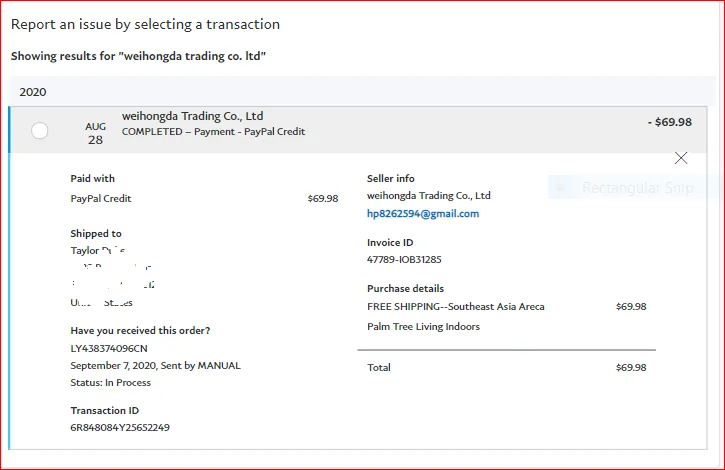This screenshot has height=470, width=725.
Task: Open the seller email hp8262594@gmail.com link
Action: pos(423,214)
